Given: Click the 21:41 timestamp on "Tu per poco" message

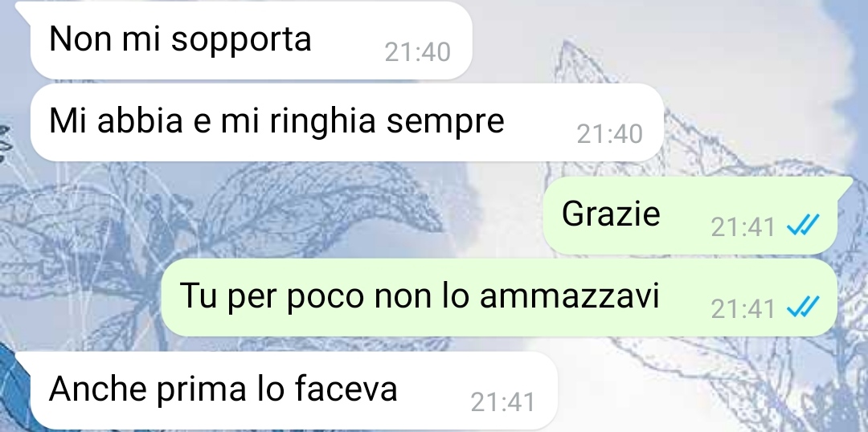Looking at the screenshot, I should point(743,308).
